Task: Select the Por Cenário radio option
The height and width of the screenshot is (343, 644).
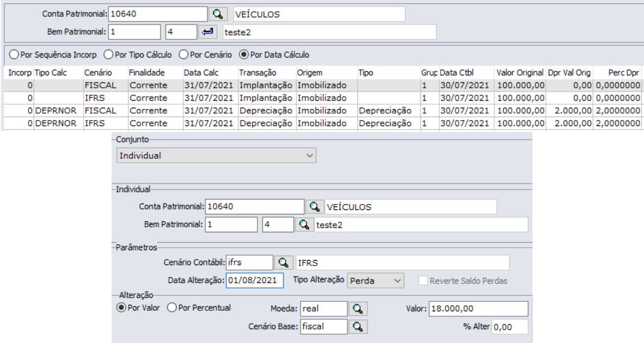Action: [205, 54]
